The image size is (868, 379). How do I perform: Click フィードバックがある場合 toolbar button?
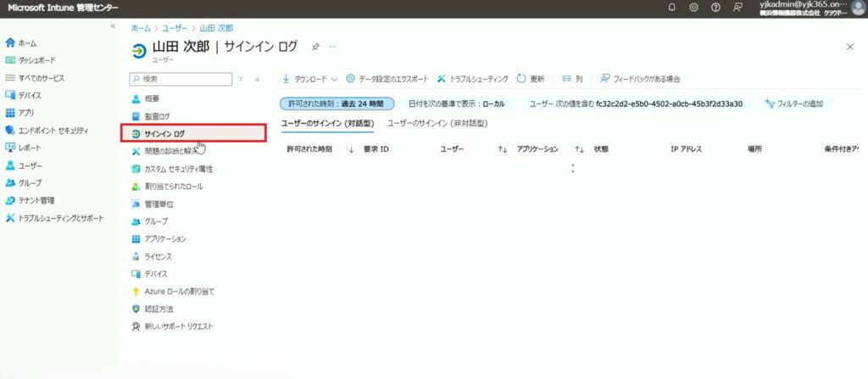coord(641,79)
